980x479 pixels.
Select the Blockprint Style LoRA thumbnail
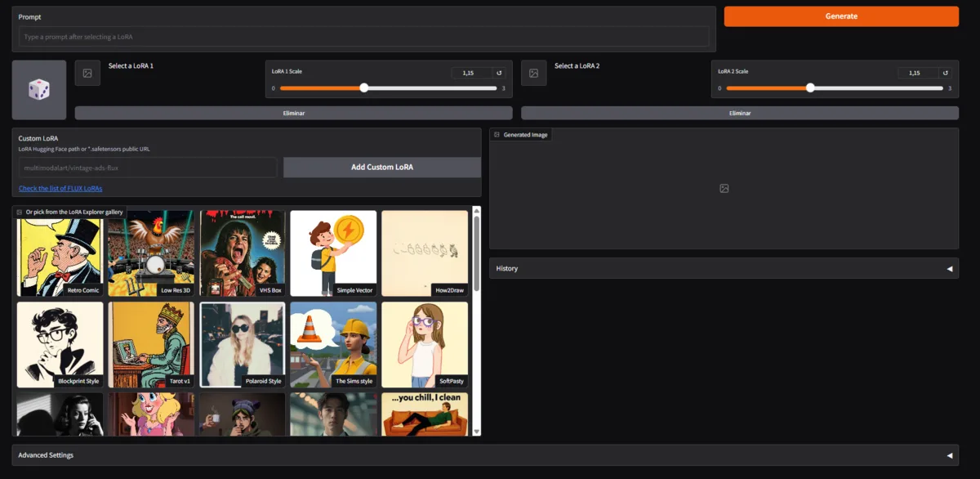coord(60,344)
